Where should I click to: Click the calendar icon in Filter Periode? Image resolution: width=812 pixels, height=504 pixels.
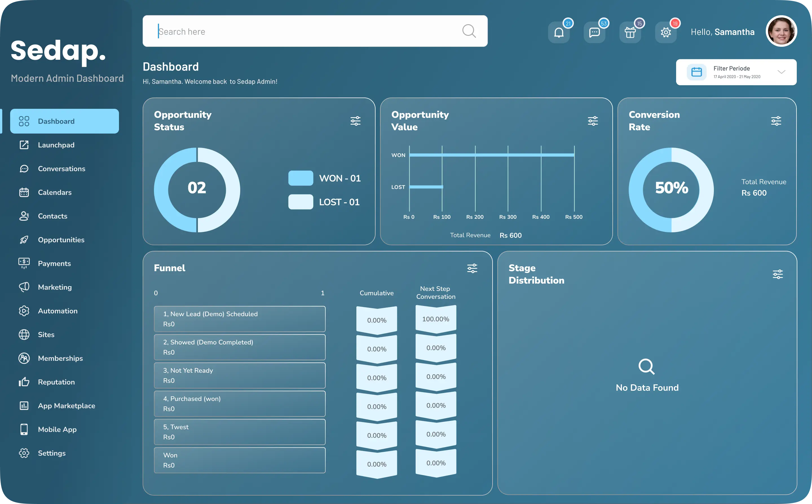tap(697, 72)
